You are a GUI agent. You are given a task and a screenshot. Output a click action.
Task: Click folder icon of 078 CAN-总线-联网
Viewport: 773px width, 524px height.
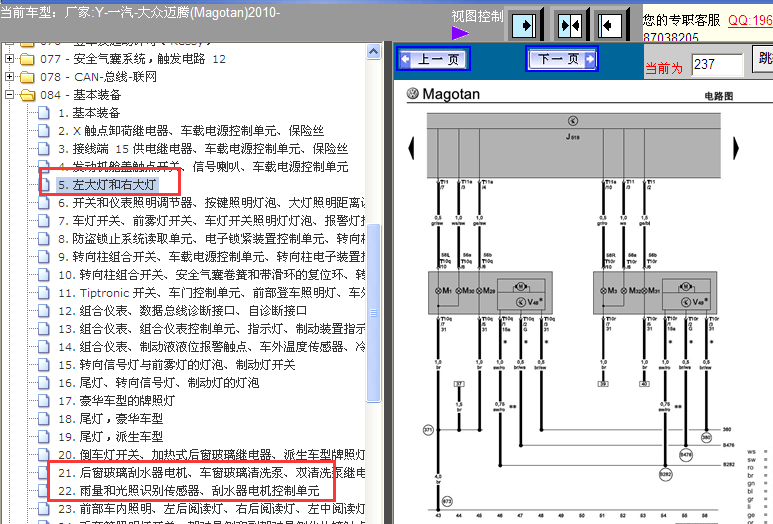(x=27, y=77)
